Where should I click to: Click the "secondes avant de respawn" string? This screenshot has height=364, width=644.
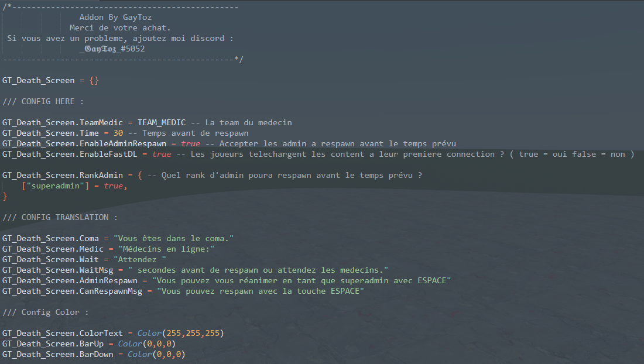point(258,270)
